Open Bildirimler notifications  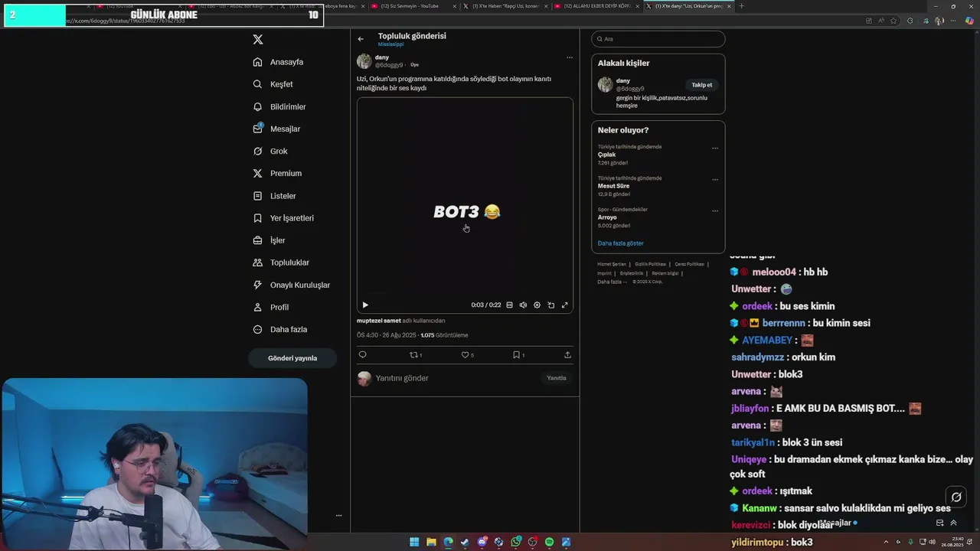click(x=279, y=106)
